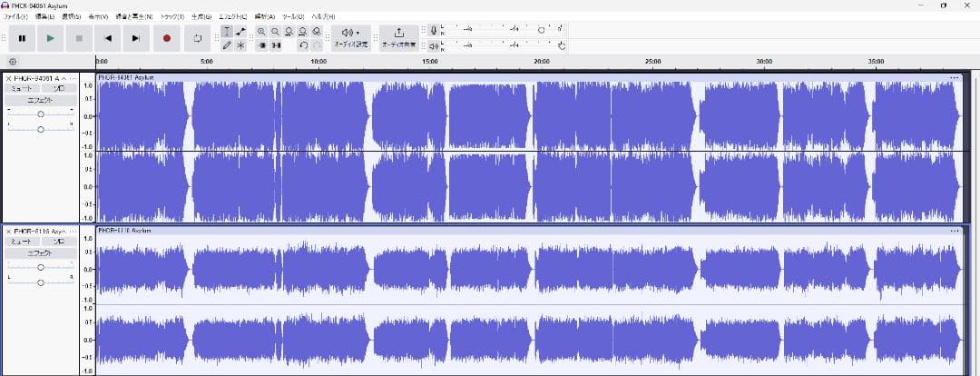Viewport: 980px width, 376px height.
Task: Start playback with the Play button
Action: [50, 38]
